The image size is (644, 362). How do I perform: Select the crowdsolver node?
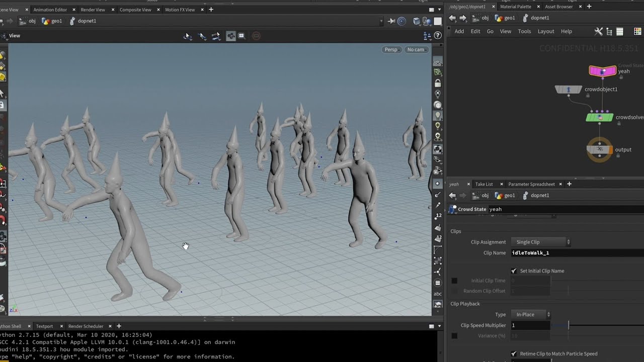coord(599,117)
